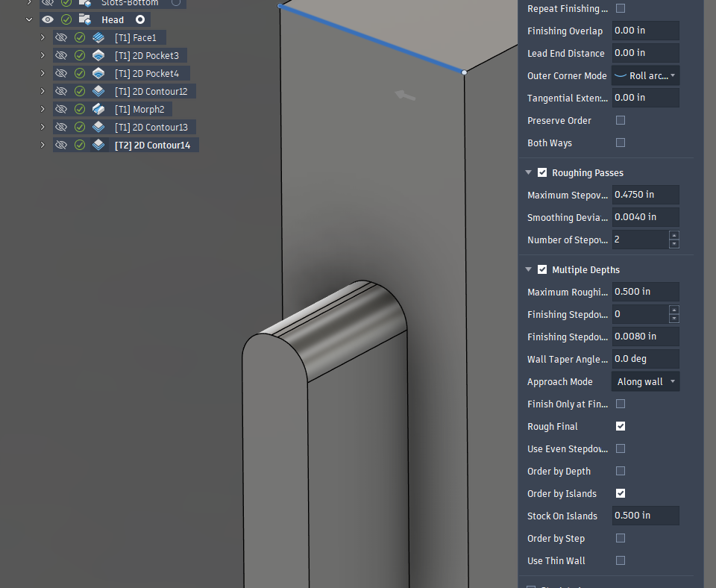Viewport: 716px width, 588px height.
Task: Decrease Finishing Stepdowns count
Action: [x=674, y=319]
